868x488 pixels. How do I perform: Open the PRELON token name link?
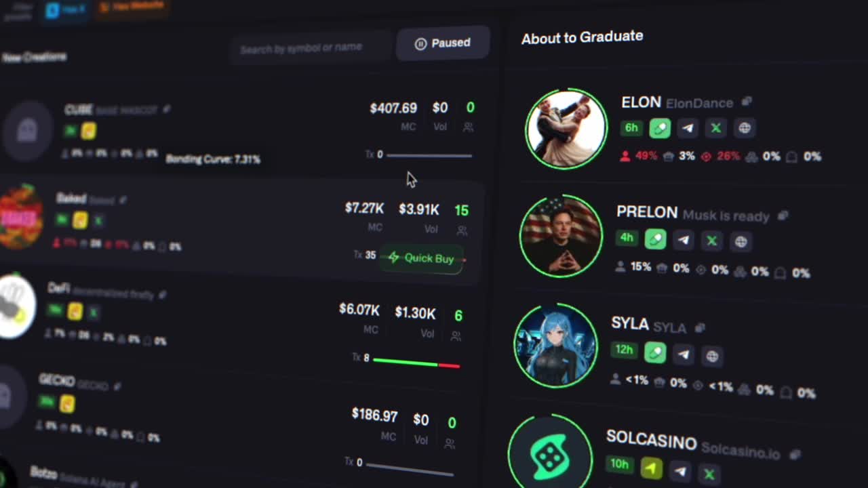(647, 212)
